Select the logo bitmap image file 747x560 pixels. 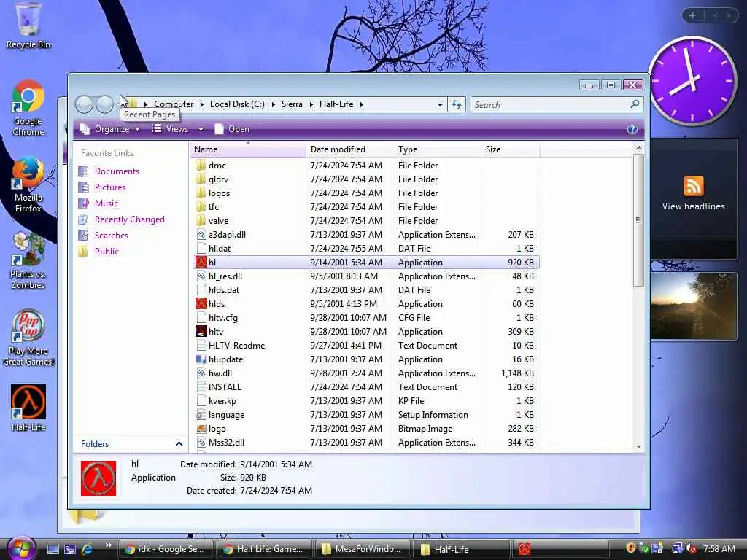tap(366, 429)
